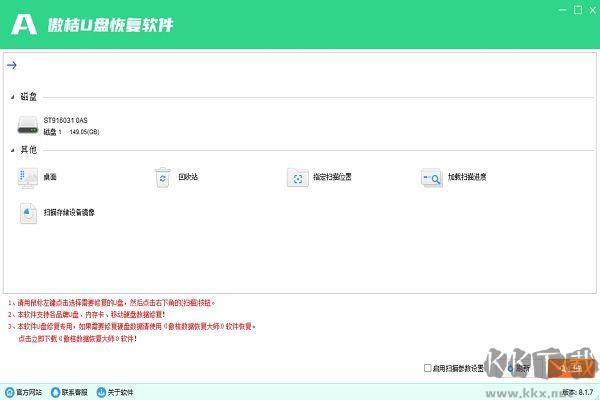This screenshot has width=600, height=400.
Task: Click the big A logo in header
Action: pos(24,25)
